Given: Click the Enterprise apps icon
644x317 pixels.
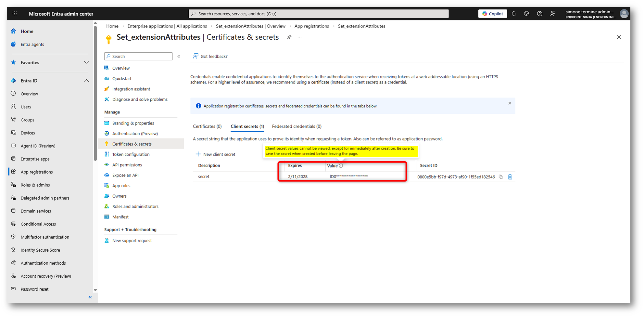Looking at the screenshot, I should (x=13, y=159).
